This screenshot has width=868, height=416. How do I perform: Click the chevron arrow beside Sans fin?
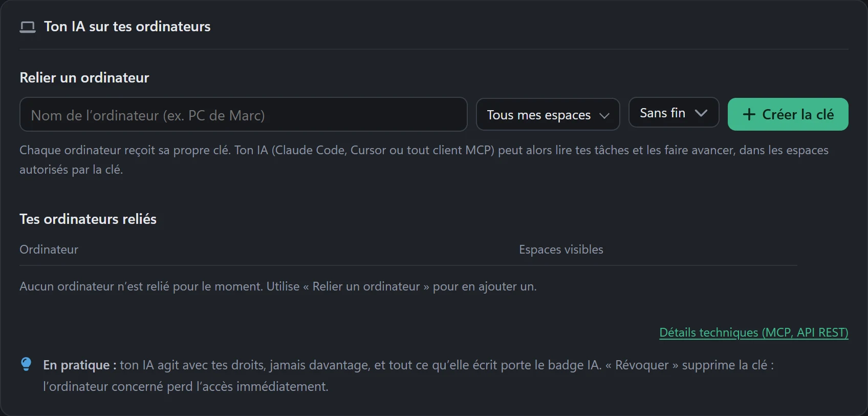click(701, 113)
